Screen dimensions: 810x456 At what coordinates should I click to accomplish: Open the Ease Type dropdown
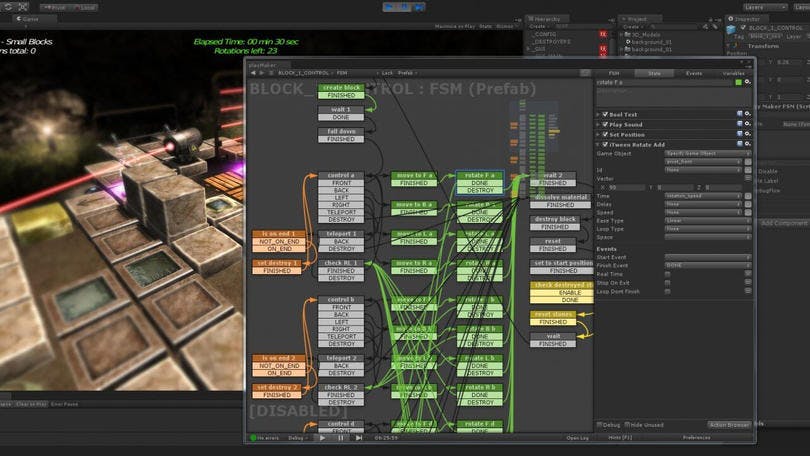707,221
